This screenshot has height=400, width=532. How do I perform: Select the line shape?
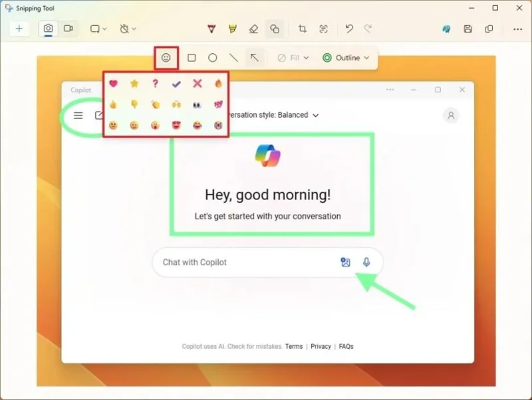pyautogui.click(x=233, y=58)
